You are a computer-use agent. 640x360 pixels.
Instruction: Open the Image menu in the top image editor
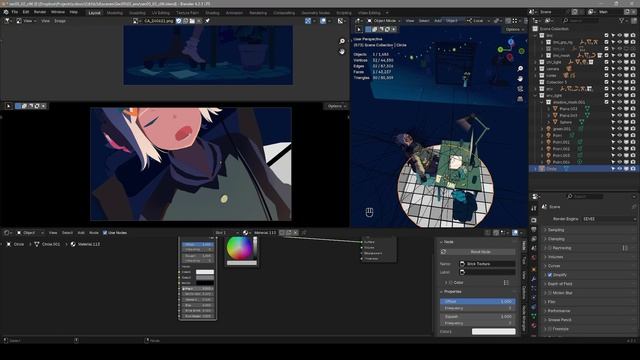pyautogui.click(x=60, y=21)
